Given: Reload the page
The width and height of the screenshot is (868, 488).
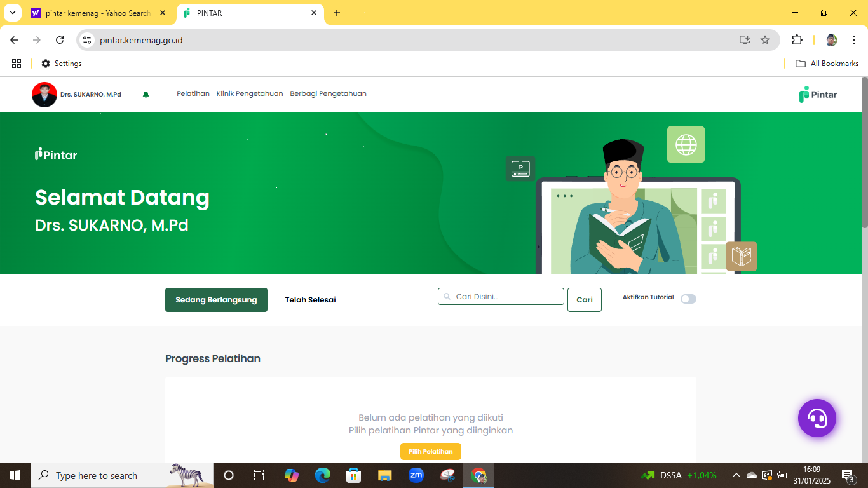Looking at the screenshot, I should pos(60,40).
